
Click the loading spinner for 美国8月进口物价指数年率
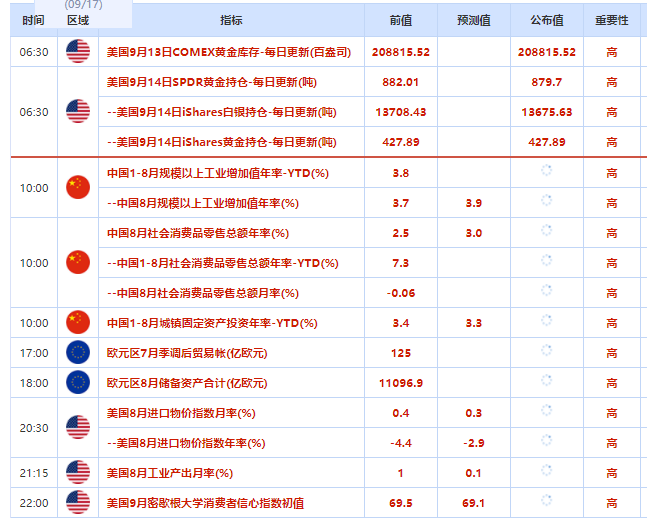click(x=546, y=440)
